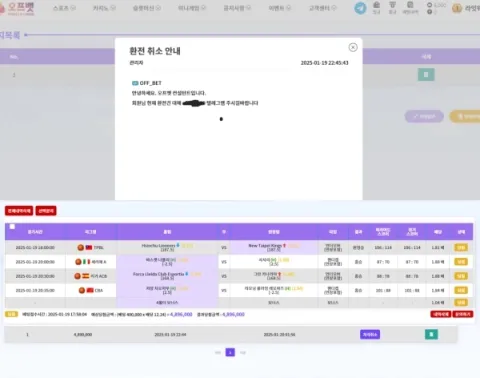Click the Spain flag in the ACB row

pyautogui.click(x=85, y=276)
